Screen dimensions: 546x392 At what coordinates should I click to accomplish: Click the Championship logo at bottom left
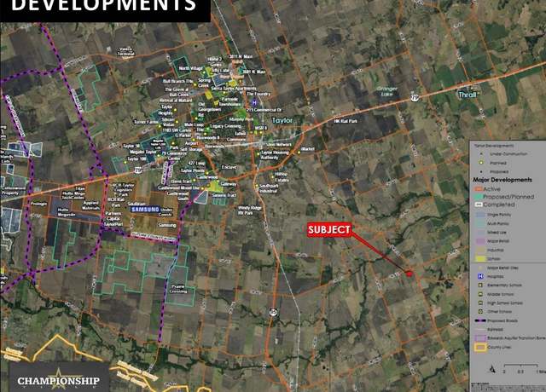pos(58,379)
